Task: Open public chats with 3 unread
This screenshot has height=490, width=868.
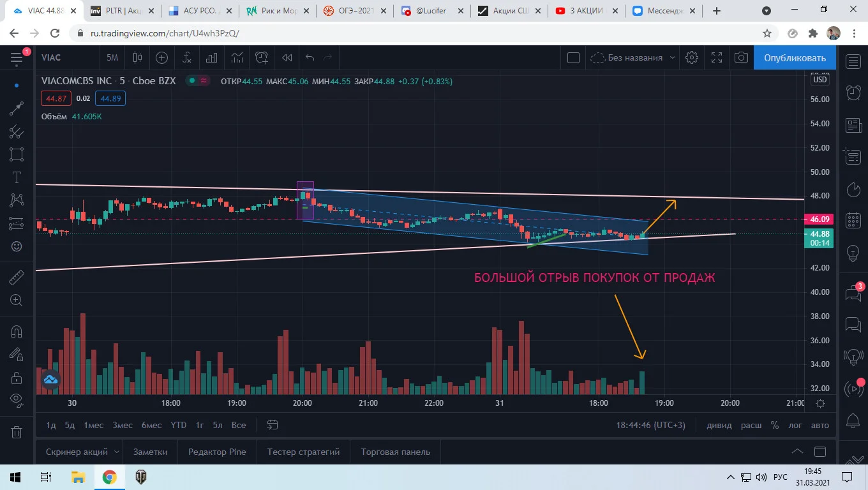Action: point(853,293)
